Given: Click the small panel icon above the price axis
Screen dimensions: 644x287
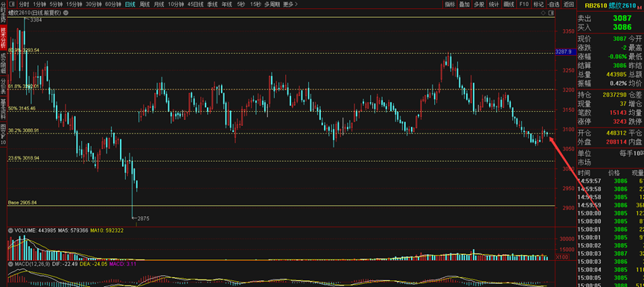Looking at the screenshot, I should point(551,13).
